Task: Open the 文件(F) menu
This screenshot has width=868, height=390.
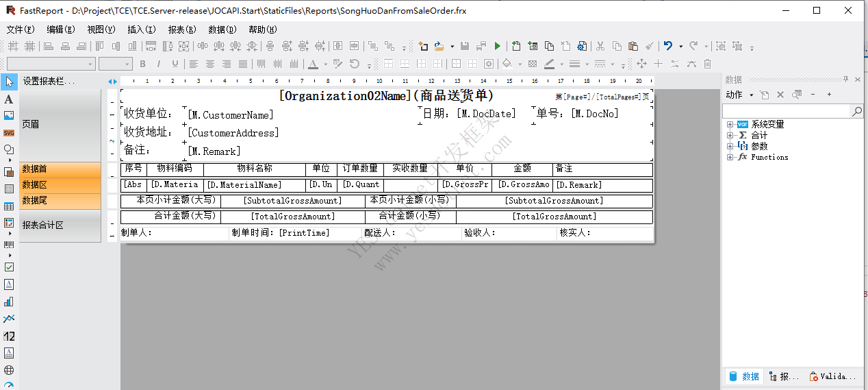Action: [x=21, y=29]
